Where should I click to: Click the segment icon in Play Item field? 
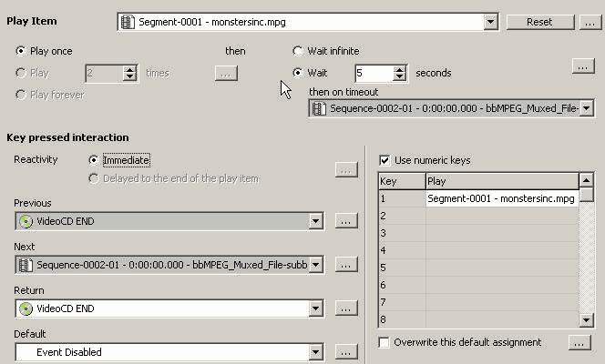(128, 22)
